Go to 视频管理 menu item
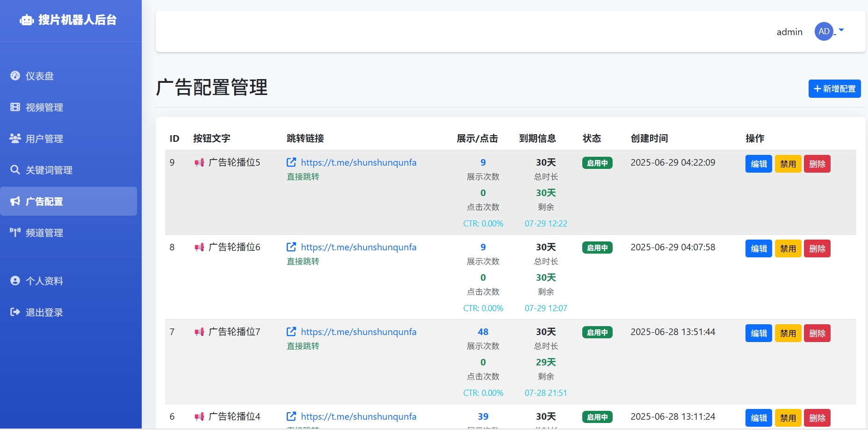The image size is (868, 430). 44,107
